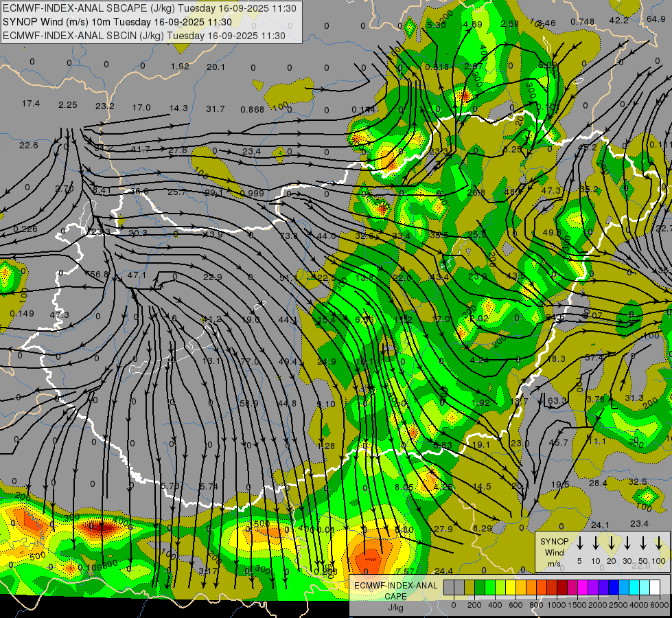
Task: Pick the deep blue swatch before 2500
Action: pos(613,588)
